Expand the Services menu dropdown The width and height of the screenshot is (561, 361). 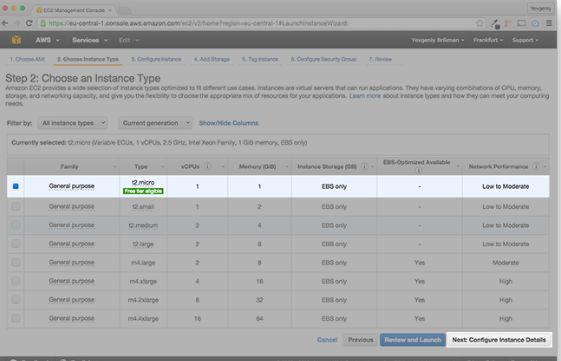click(90, 40)
